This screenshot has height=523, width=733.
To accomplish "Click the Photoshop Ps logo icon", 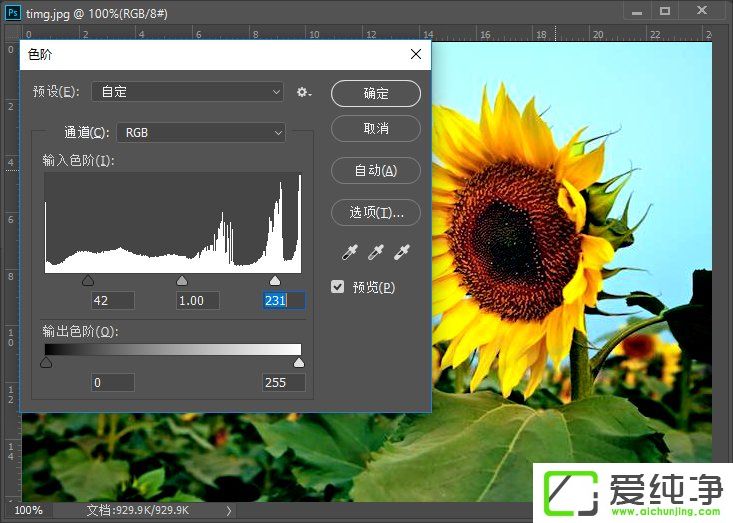I will [13, 10].
